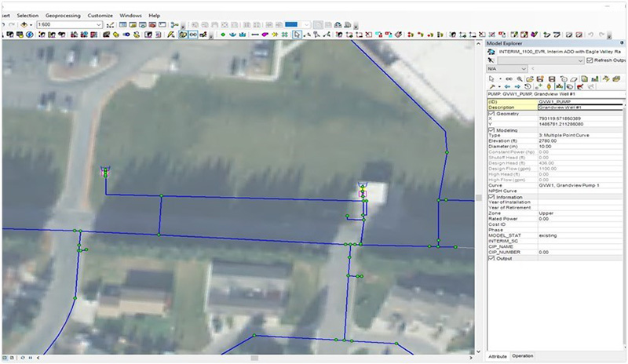628x364 pixels.
Task: Collapse the Geometry section checkbox
Action: 491,113
